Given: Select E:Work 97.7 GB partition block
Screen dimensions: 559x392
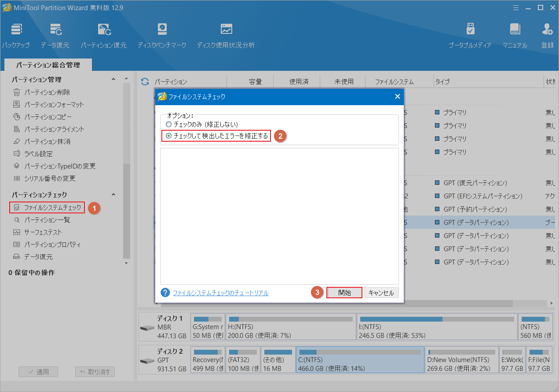Looking at the screenshot, I should (512, 360).
